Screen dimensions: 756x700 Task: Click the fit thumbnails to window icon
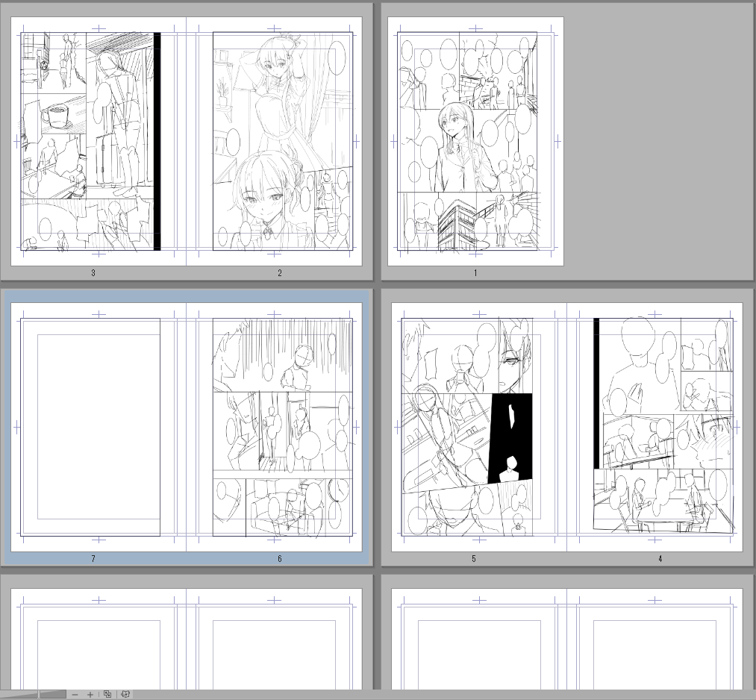(107, 694)
